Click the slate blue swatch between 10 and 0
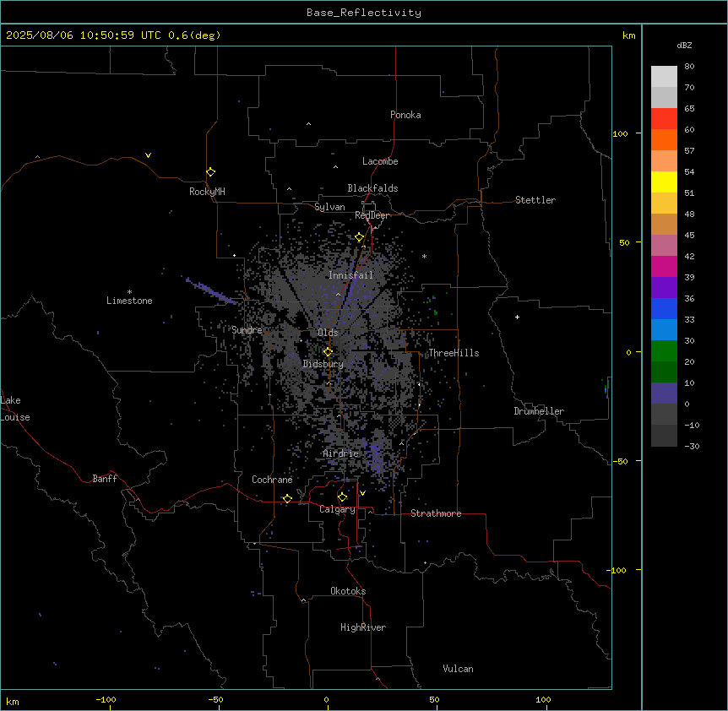This screenshot has height=711, width=728. 664,393
